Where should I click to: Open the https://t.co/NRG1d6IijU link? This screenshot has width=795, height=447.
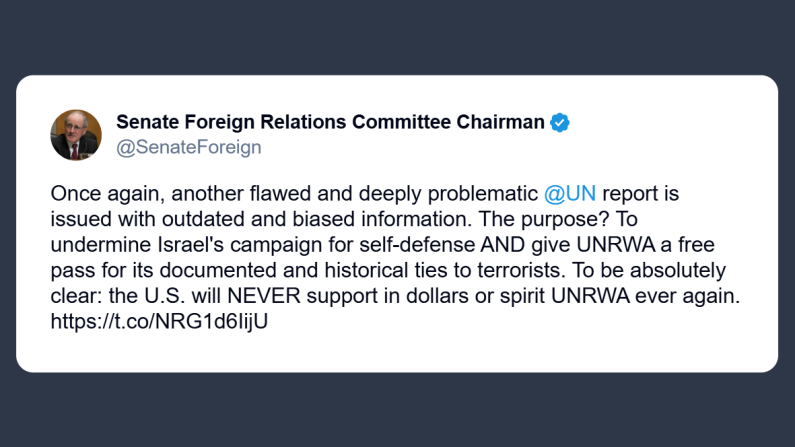(x=160, y=322)
